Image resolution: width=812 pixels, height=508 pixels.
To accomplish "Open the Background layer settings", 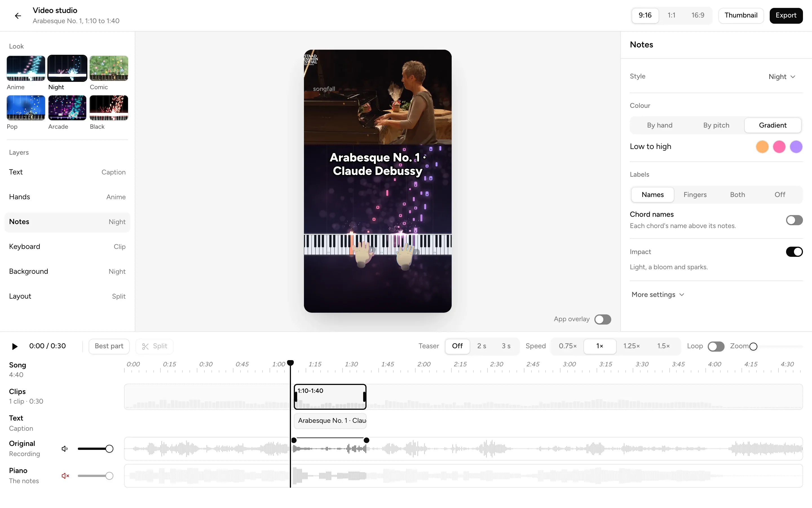I will 67,272.
